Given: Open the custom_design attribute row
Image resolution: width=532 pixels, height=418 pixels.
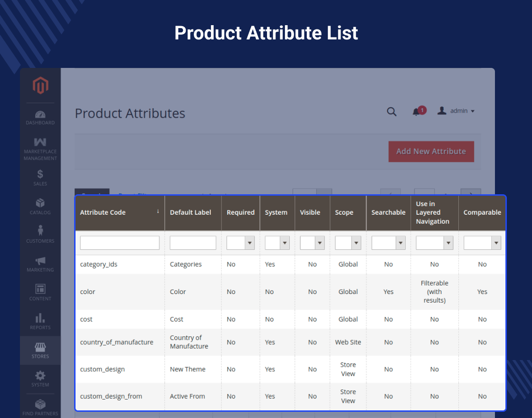Looking at the screenshot, I should coord(290,369).
